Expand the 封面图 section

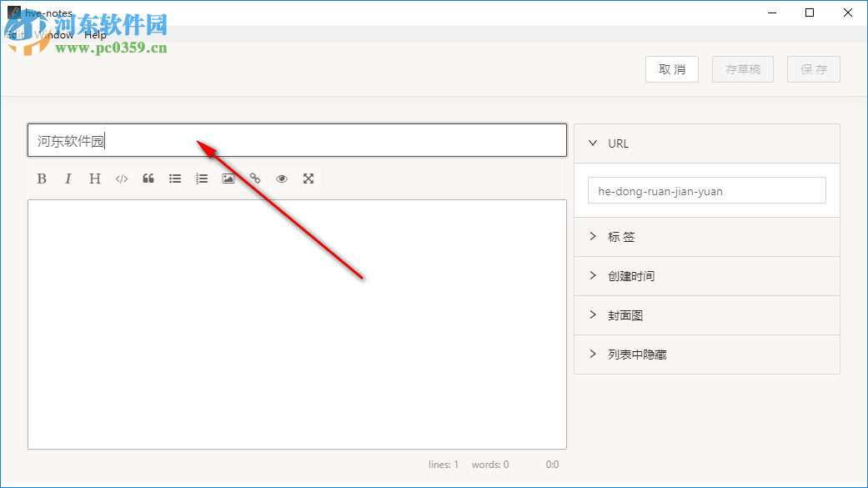pyautogui.click(x=707, y=315)
